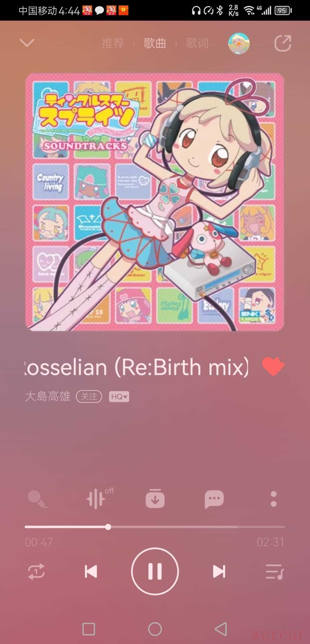Viewport: 310px width, 644px height.
Task: Skip to the next track
Action: pyautogui.click(x=219, y=572)
